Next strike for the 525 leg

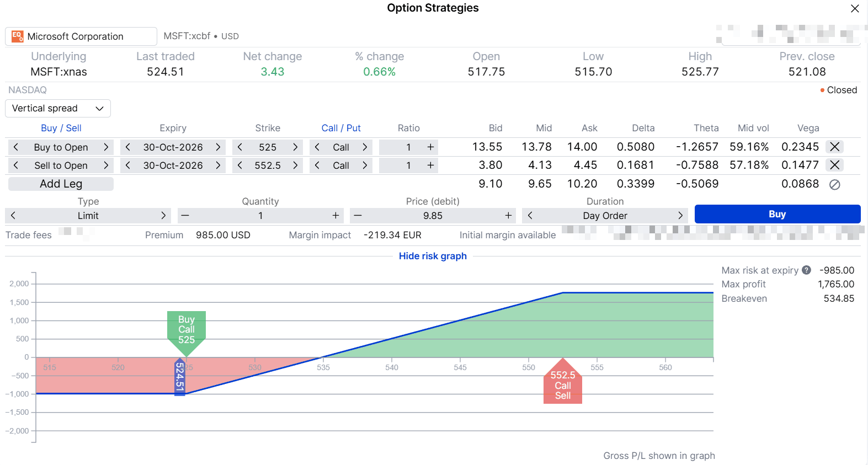pyautogui.click(x=295, y=147)
